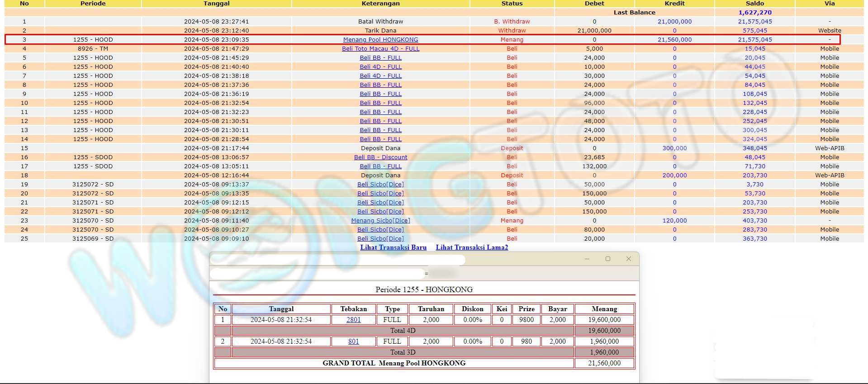
Task: Open the Menang Sicbo[Dice] transaction link
Action: click(x=380, y=221)
